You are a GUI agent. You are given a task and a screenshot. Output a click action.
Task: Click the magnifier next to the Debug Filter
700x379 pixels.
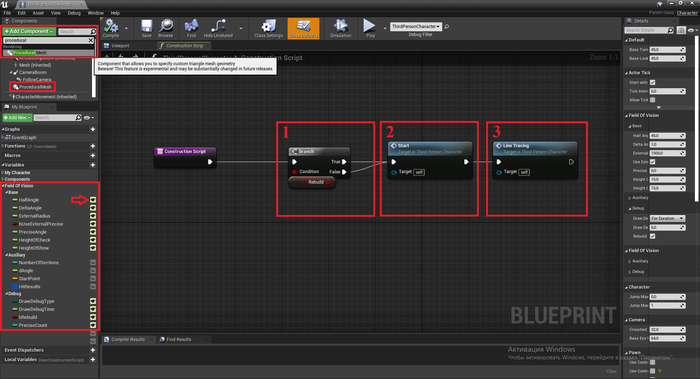pos(446,27)
